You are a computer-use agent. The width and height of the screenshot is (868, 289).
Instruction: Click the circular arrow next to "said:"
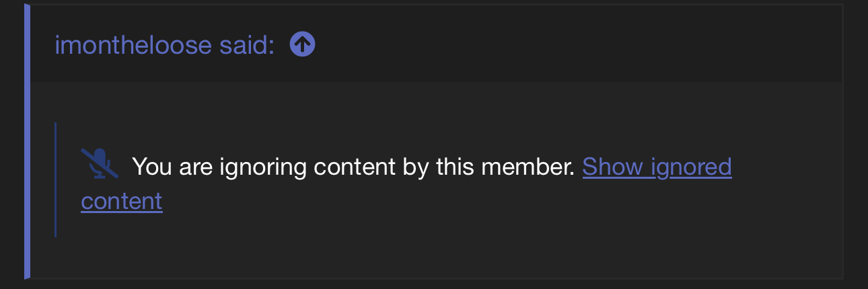coord(302,45)
